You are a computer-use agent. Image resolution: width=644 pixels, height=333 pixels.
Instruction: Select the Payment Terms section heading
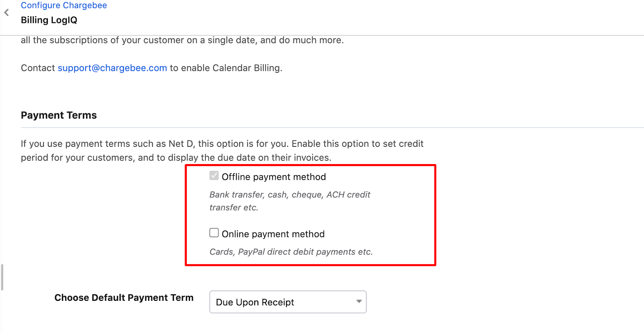pyautogui.click(x=59, y=115)
